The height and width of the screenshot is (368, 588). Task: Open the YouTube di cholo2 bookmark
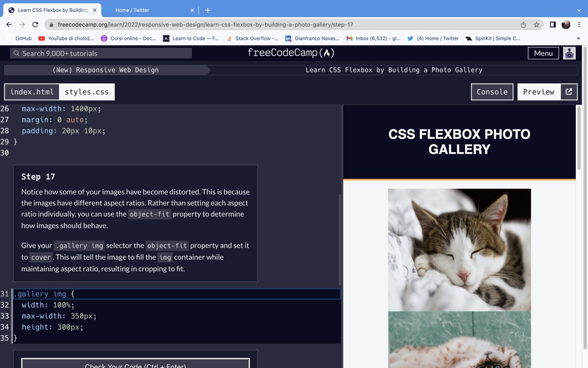tap(66, 38)
